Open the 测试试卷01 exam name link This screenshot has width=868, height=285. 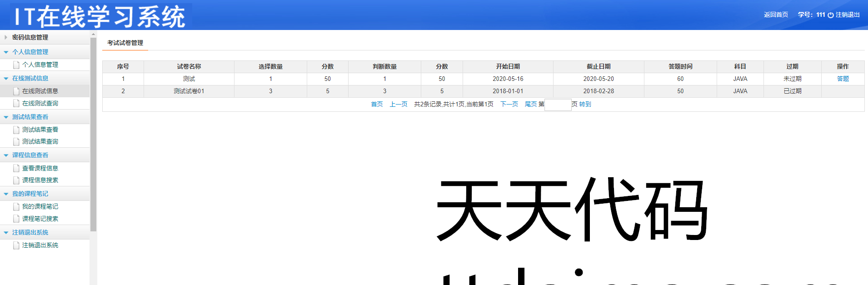[189, 91]
